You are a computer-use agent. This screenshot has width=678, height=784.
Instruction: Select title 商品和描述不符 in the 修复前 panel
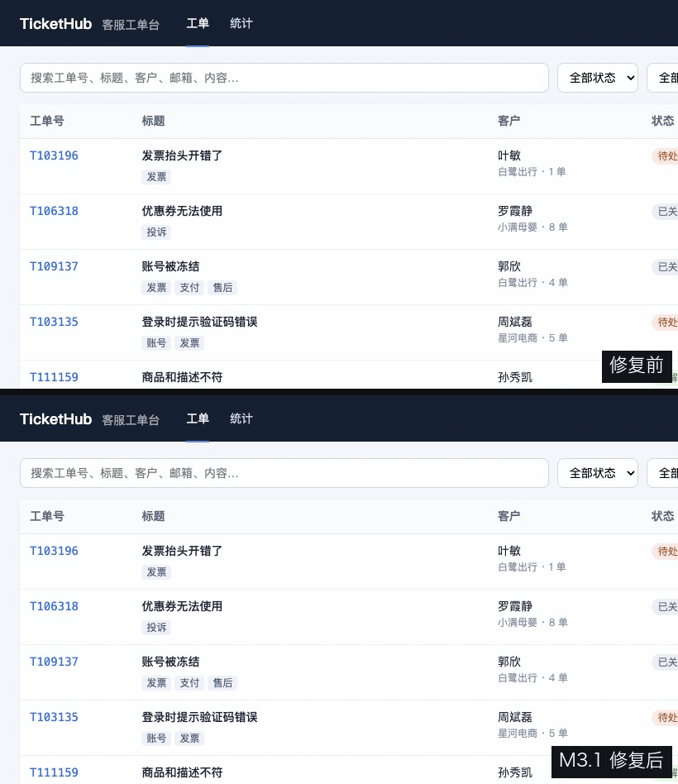point(182,377)
